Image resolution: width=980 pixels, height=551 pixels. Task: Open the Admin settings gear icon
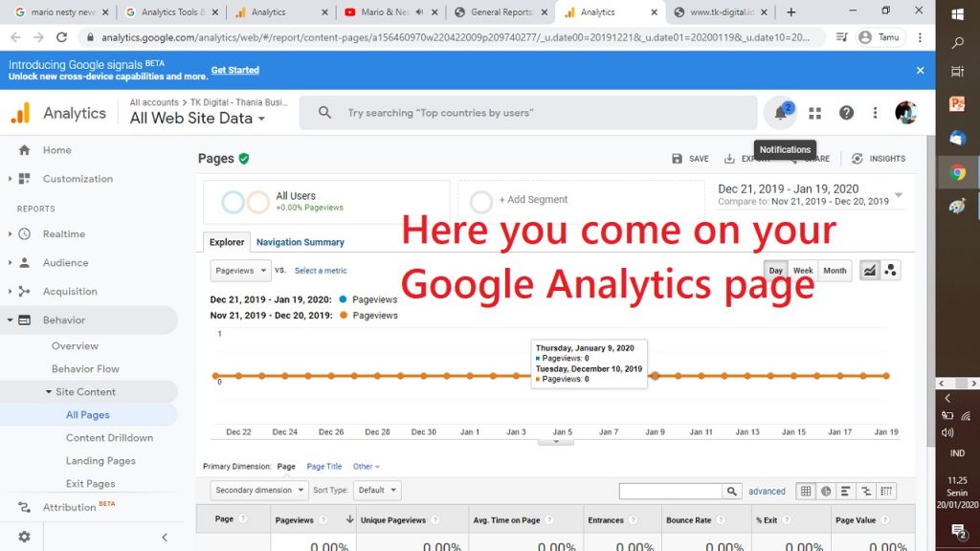(x=24, y=537)
